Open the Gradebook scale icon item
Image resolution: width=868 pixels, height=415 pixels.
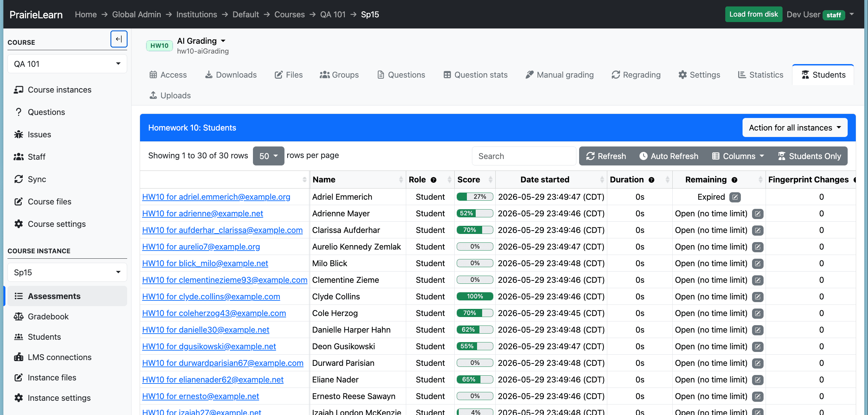point(18,317)
